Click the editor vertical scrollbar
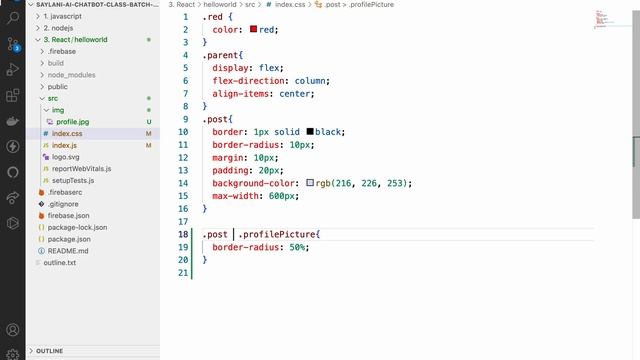 tap(636, 114)
